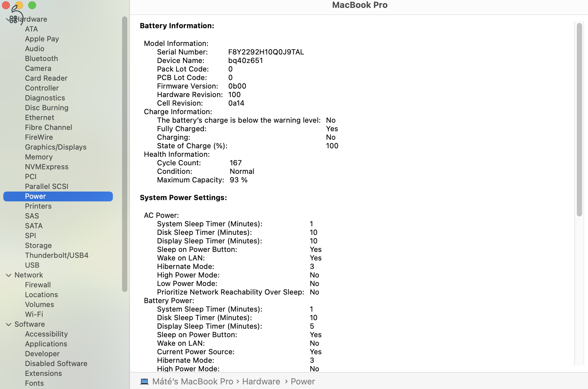Select Applications under Software
This screenshot has width=588, height=389.
pos(46,344)
